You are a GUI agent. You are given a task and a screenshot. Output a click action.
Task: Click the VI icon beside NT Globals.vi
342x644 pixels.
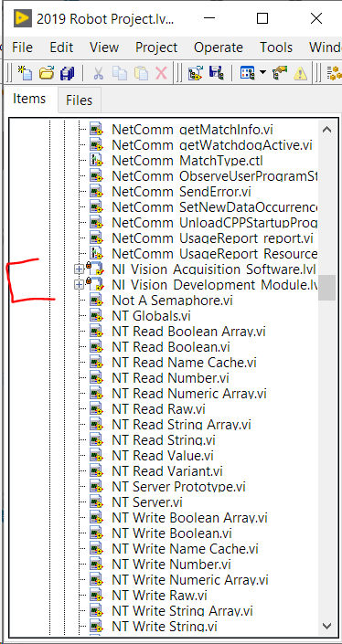[96, 316]
